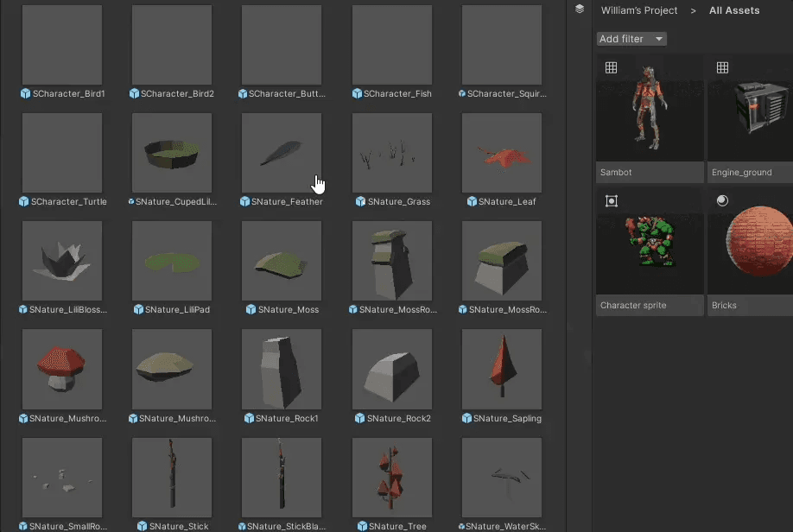793x532 pixels.
Task: Select the sprite type icon on Character sprite
Action: (x=612, y=200)
